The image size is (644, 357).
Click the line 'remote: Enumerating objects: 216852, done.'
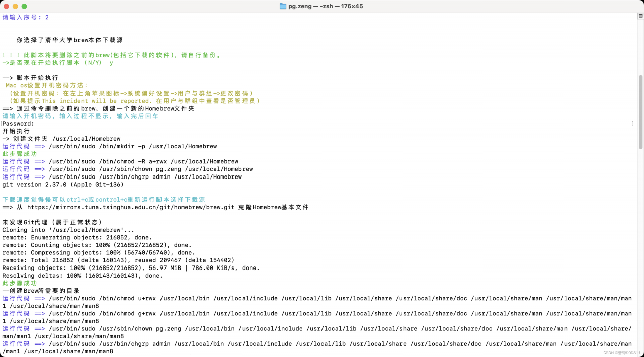coord(77,237)
